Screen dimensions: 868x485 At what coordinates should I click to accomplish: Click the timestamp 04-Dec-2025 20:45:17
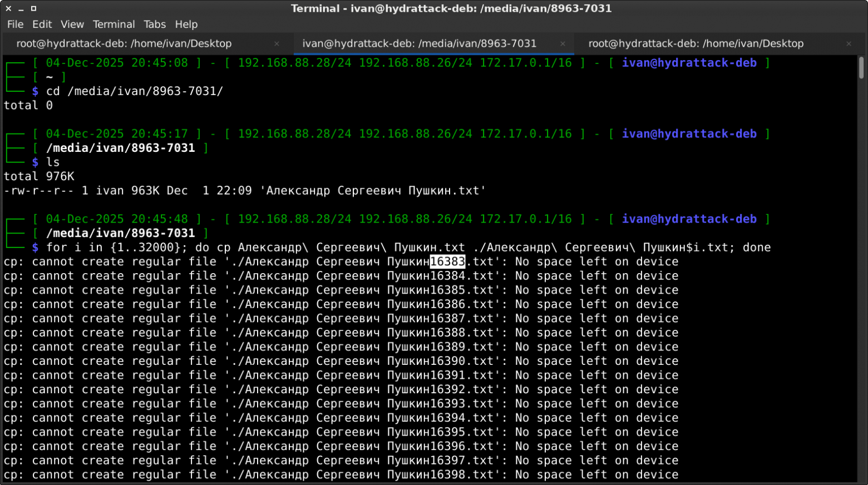117,134
